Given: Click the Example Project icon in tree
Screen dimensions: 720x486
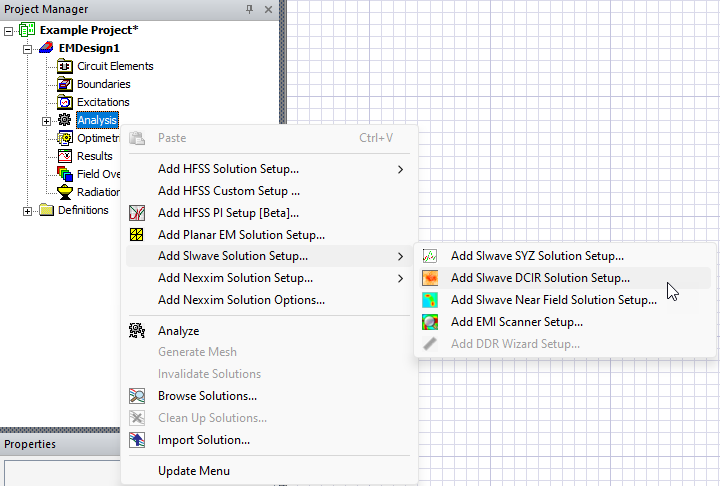Looking at the screenshot, I should (x=27, y=30).
